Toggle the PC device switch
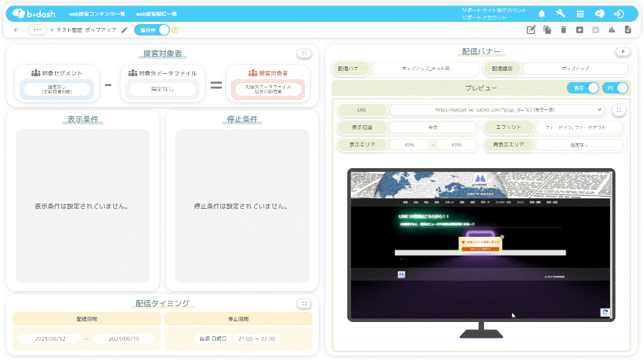Viewport: 644px width, 362px height. pyautogui.click(x=615, y=87)
